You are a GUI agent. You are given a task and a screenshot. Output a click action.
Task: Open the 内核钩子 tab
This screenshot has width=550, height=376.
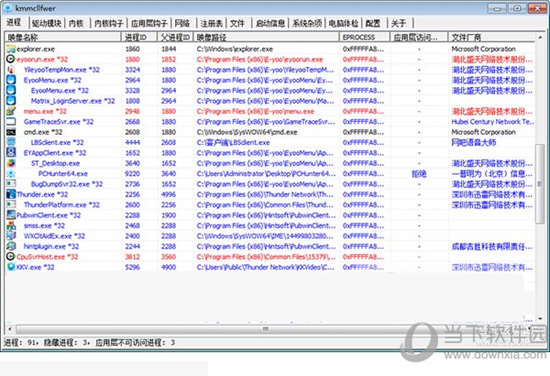click(x=109, y=24)
